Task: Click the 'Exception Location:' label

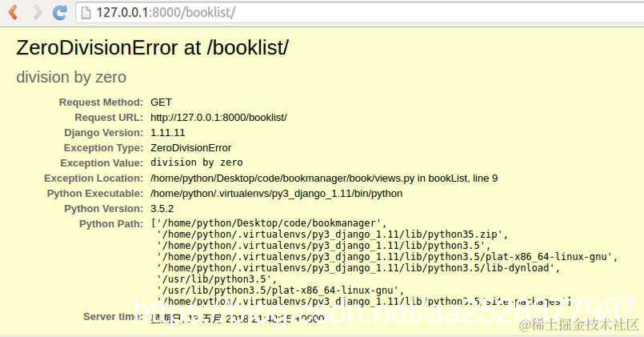Action: 94,179
